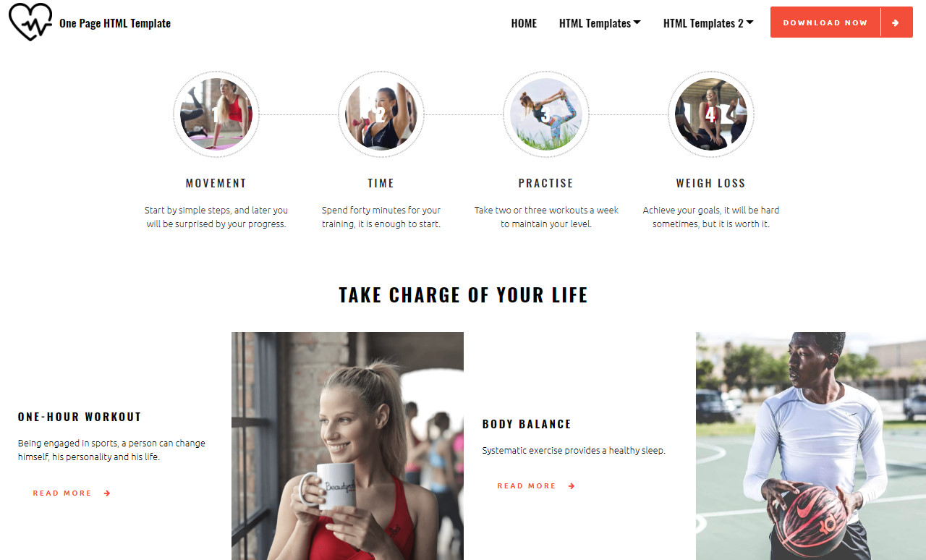Select step 1 Movement circle image
Screen dimensions: 926x560
(216, 114)
